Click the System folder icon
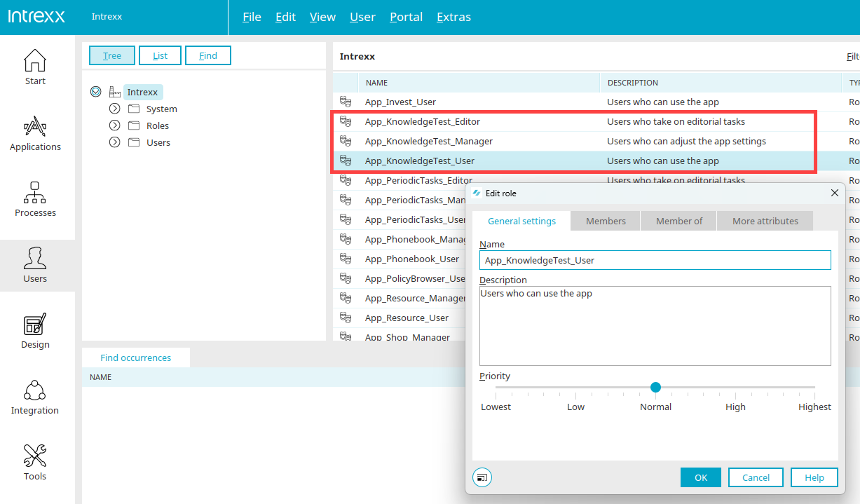 [134, 109]
